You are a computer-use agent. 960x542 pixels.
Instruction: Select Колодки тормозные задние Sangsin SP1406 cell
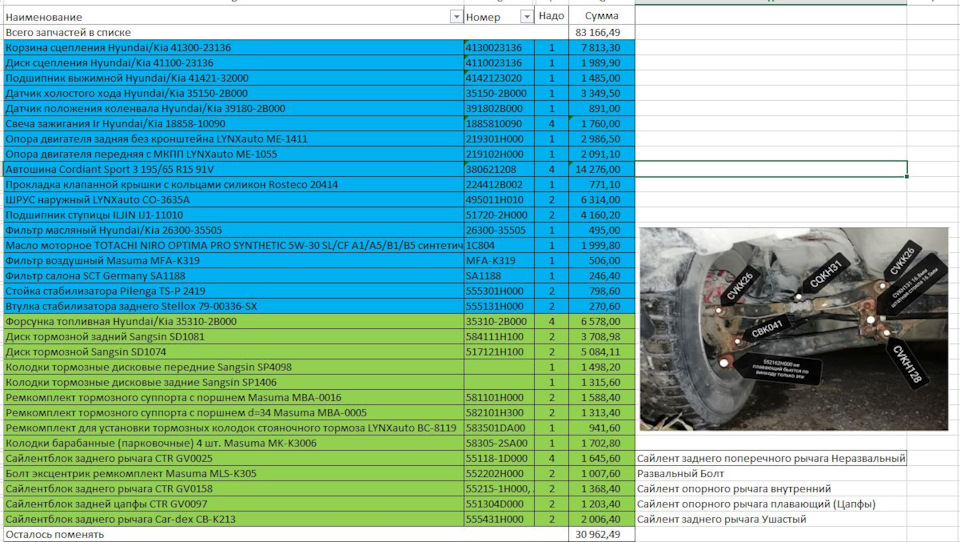[x=233, y=382]
